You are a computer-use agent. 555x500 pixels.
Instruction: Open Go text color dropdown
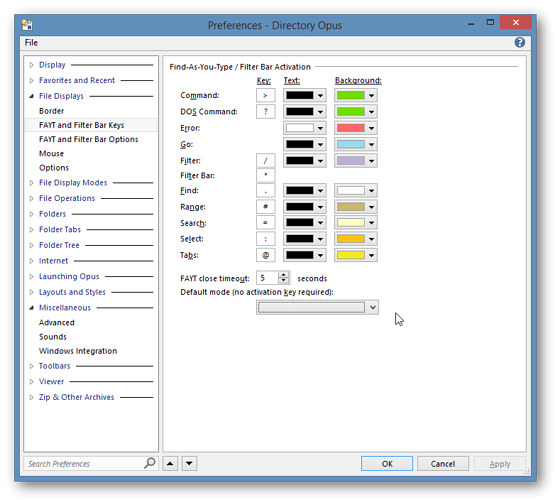[305, 144]
